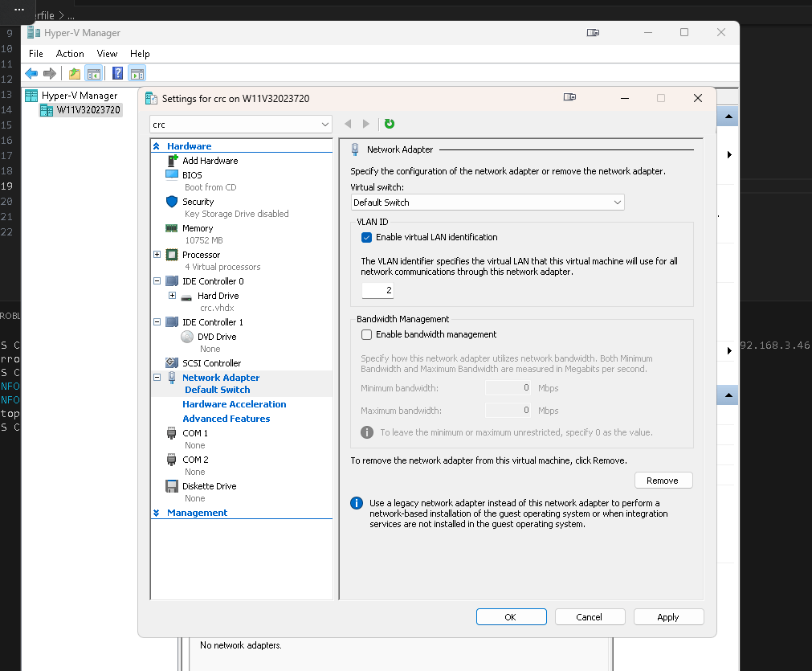This screenshot has width=812, height=671.
Task: Select IDE Controller 0
Action: click(213, 280)
